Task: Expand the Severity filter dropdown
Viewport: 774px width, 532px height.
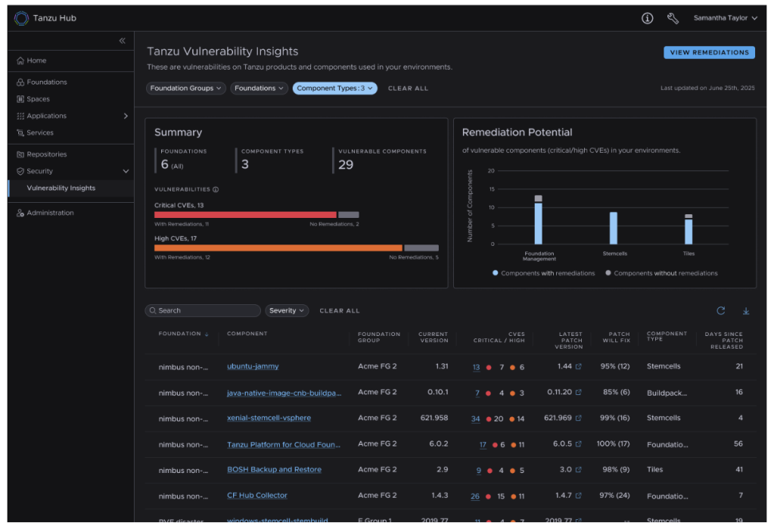Action: click(287, 311)
